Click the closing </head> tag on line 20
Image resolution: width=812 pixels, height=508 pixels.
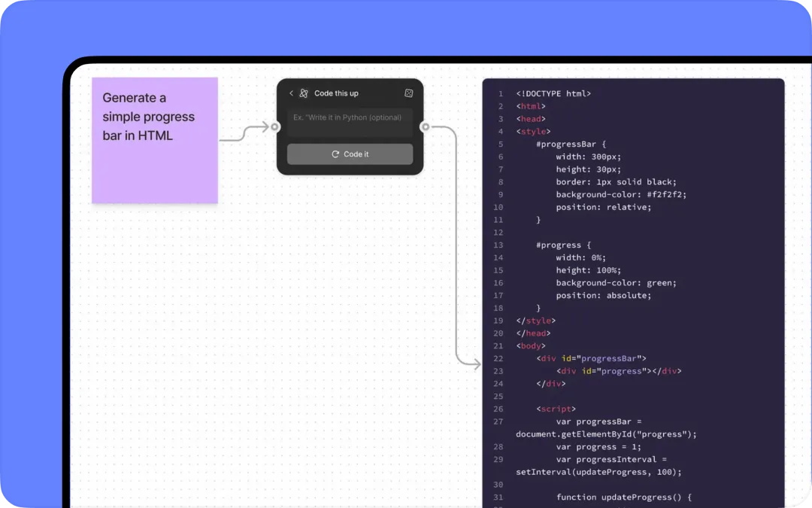[533, 333]
